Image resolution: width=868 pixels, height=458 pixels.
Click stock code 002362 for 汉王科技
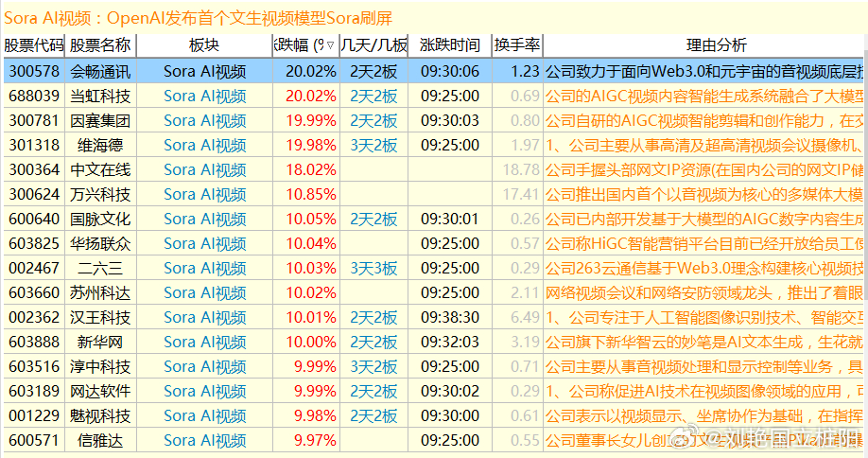[x=34, y=317]
